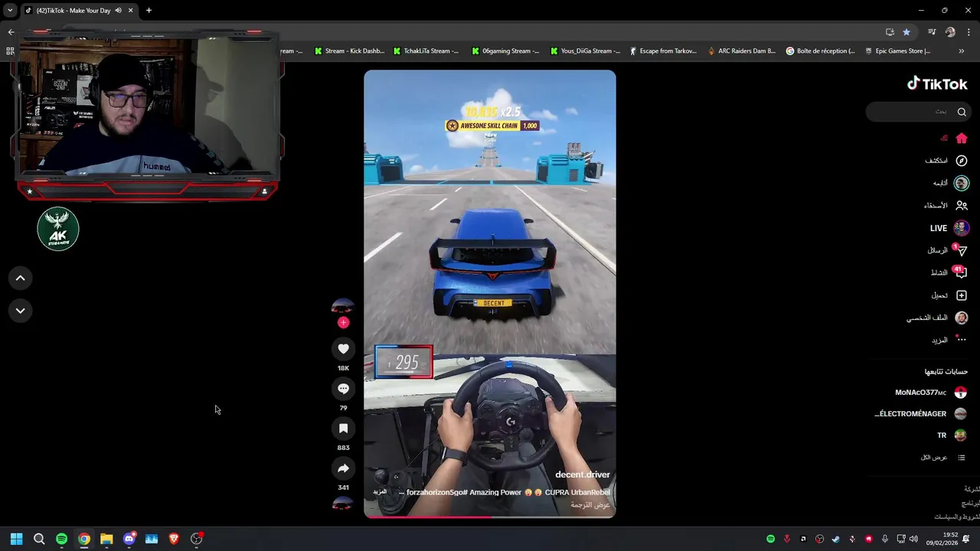Screen dimensions: 980x551
Task: Share the video with the arrow icon
Action: [x=343, y=468]
